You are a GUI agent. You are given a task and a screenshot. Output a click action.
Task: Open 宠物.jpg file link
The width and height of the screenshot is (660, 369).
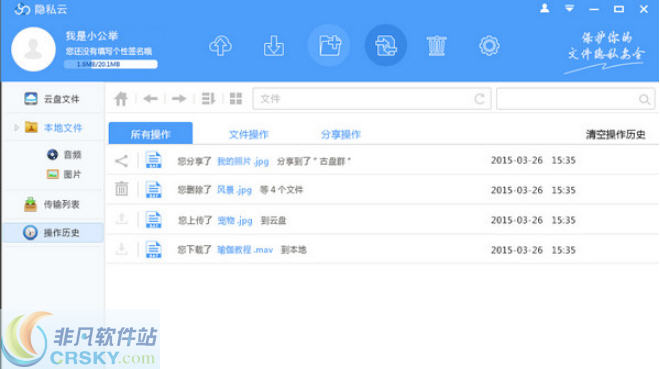click(x=235, y=220)
